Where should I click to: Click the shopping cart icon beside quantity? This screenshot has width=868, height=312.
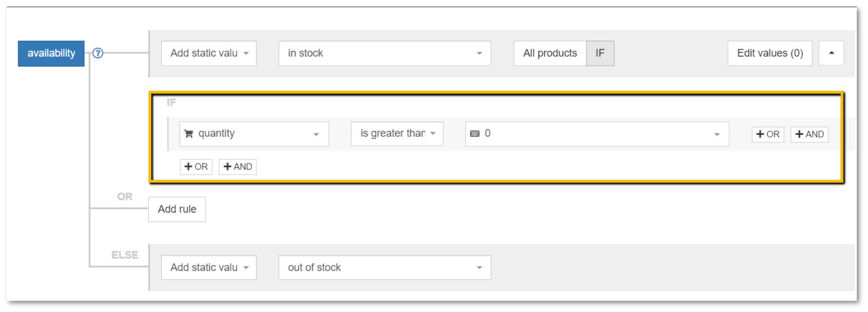click(188, 133)
